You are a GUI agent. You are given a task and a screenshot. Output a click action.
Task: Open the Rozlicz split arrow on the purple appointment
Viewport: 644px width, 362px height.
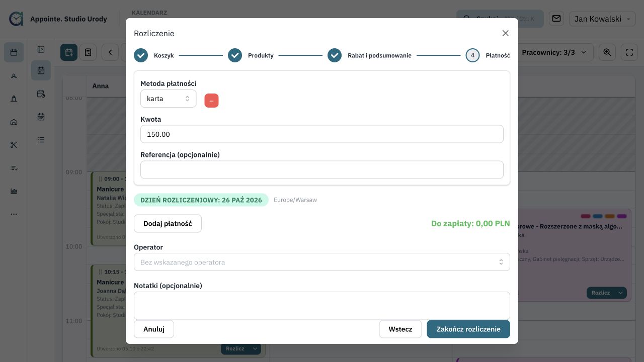pyautogui.click(x=621, y=293)
